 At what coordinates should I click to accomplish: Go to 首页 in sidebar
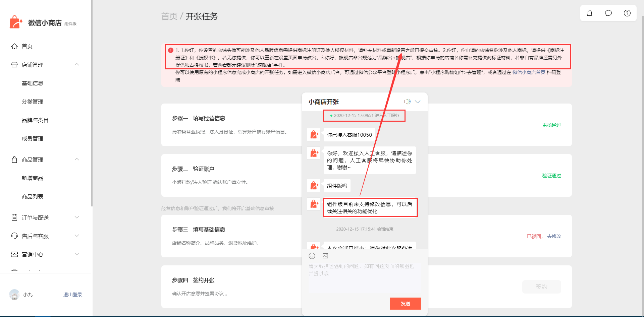pyautogui.click(x=27, y=46)
